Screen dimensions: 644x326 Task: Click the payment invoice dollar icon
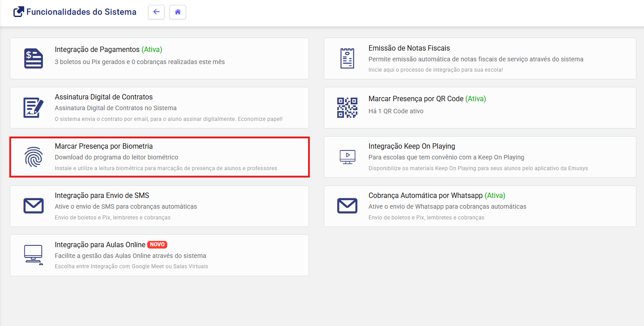point(34,59)
